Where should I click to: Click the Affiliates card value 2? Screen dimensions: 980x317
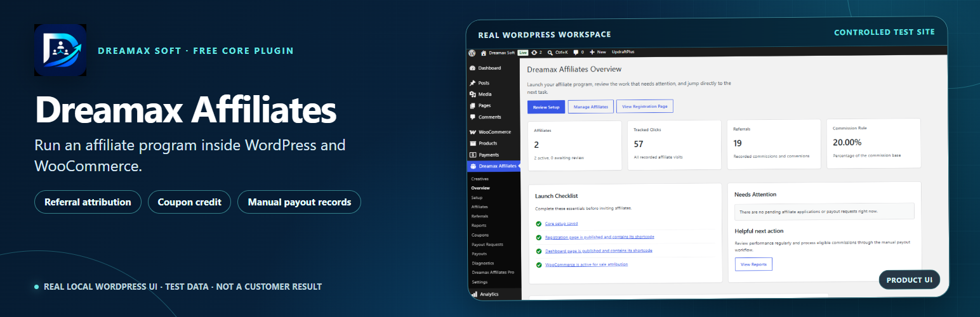536,145
